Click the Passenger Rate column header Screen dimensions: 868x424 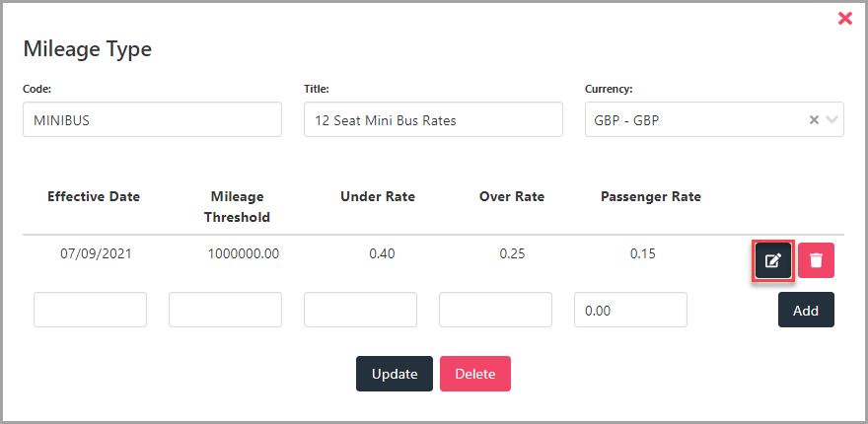[651, 196]
